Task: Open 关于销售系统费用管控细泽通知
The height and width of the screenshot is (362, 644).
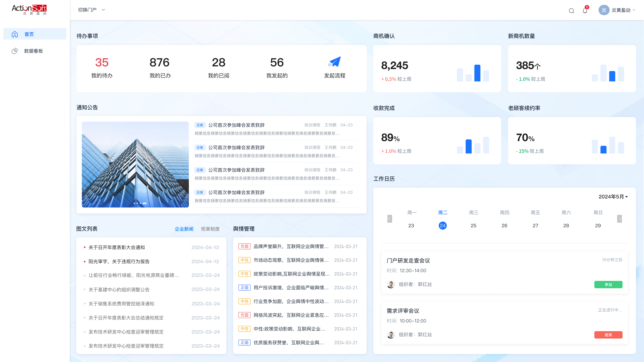Action: point(121,304)
